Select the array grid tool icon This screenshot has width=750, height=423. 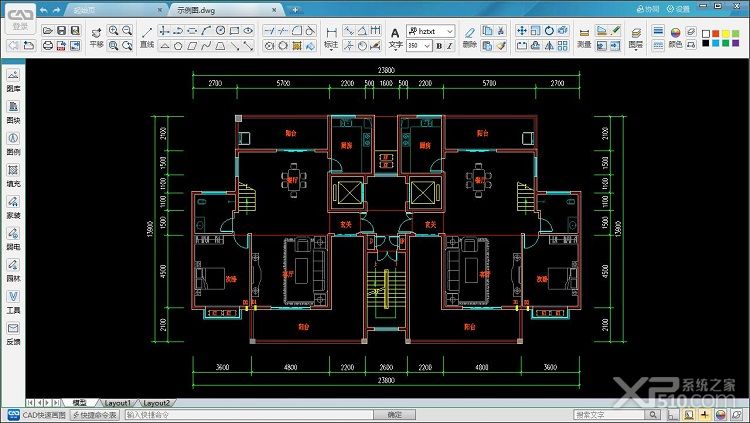563,46
